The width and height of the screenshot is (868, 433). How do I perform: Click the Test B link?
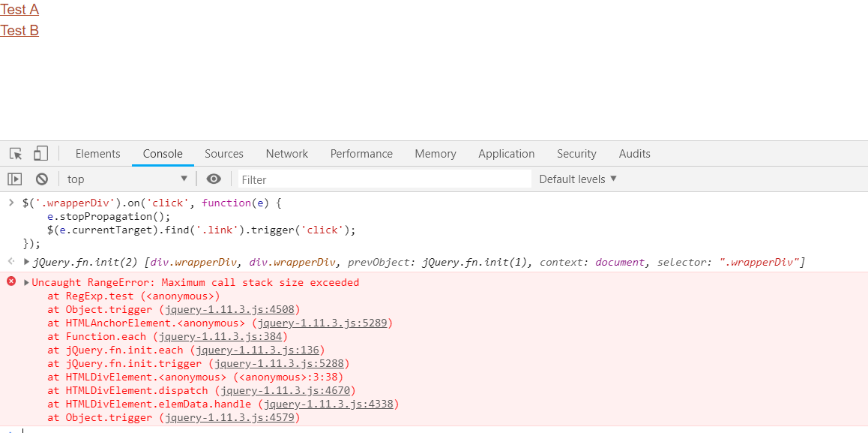coord(19,31)
